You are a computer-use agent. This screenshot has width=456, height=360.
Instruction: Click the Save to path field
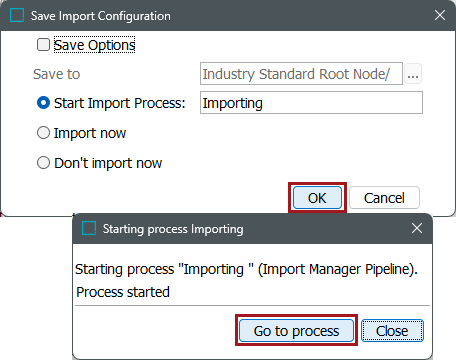[301, 74]
